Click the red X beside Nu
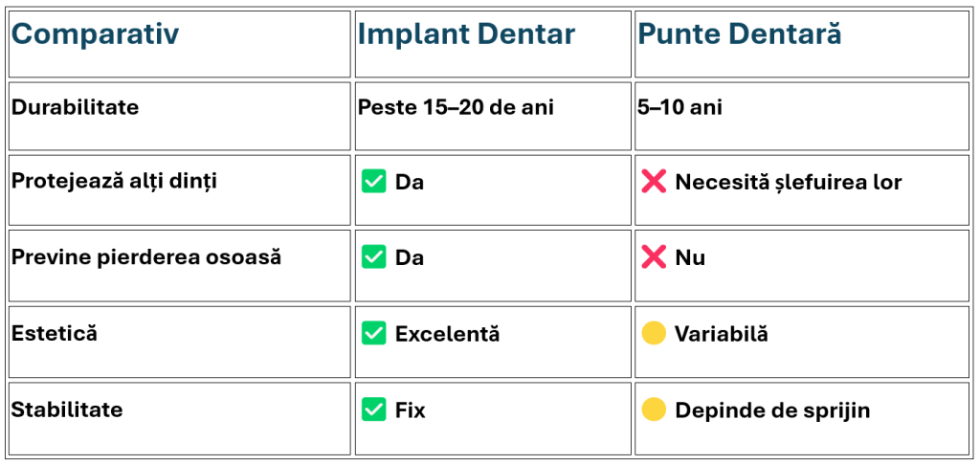Viewport: 980px width, 465px height. click(653, 257)
